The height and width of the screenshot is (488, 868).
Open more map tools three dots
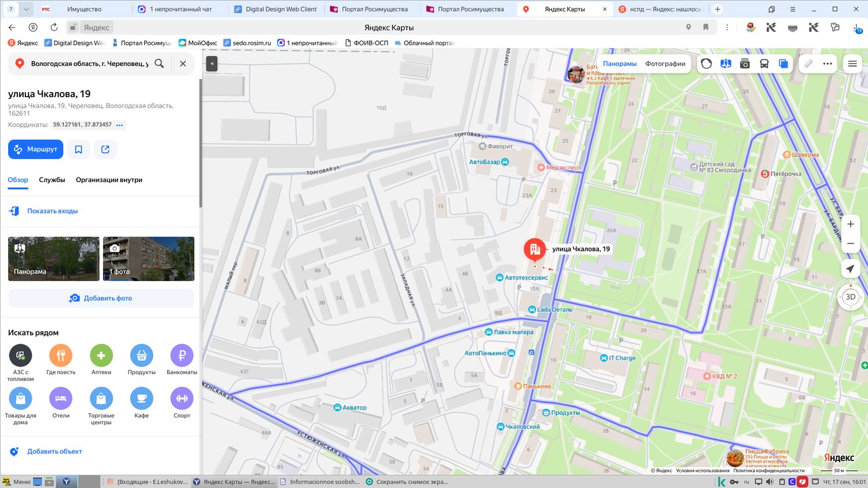pyautogui.click(x=827, y=64)
